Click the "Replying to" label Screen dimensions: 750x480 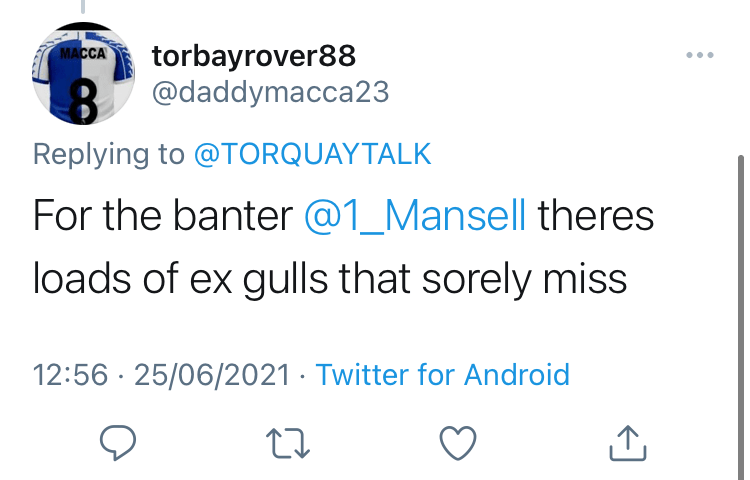coord(108,154)
